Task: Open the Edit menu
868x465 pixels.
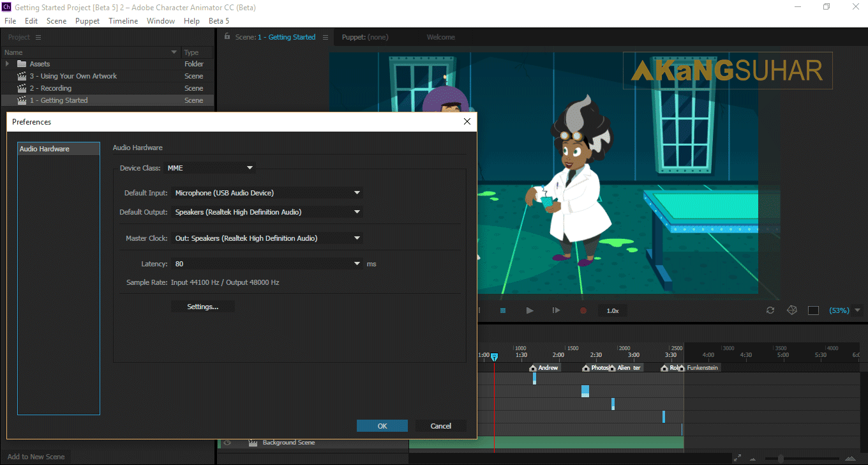Action: pyautogui.click(x=31, y=21)
